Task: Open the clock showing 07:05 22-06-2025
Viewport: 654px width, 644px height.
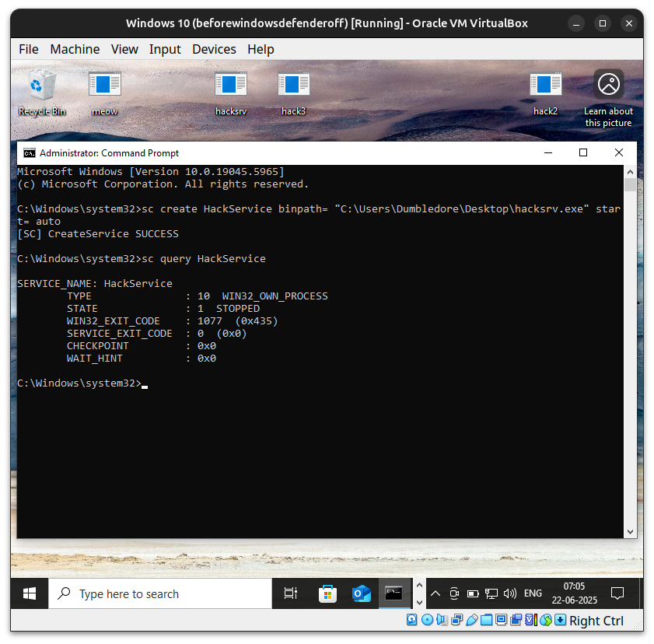Action: [575, 593]
